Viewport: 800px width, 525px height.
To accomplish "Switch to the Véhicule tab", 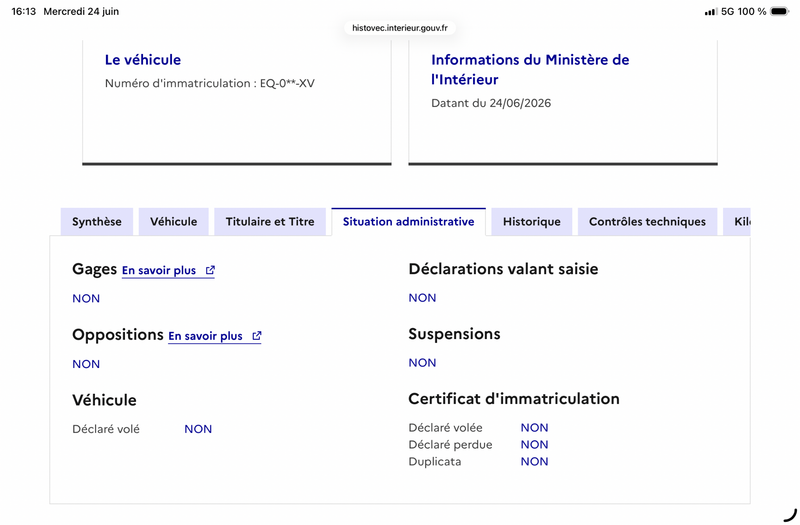I will point(173,221).
